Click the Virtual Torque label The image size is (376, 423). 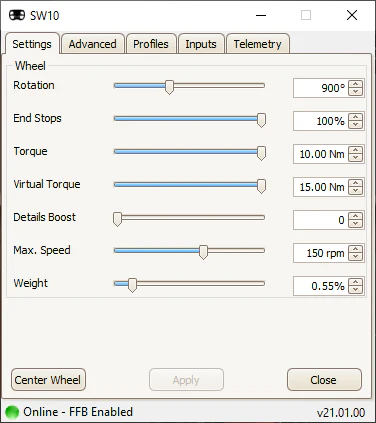47,184
